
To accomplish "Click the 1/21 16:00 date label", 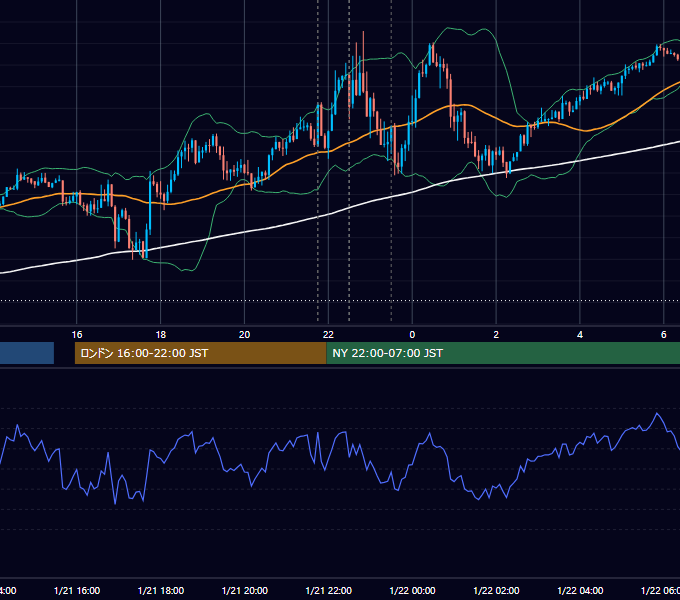I will 77,590.
